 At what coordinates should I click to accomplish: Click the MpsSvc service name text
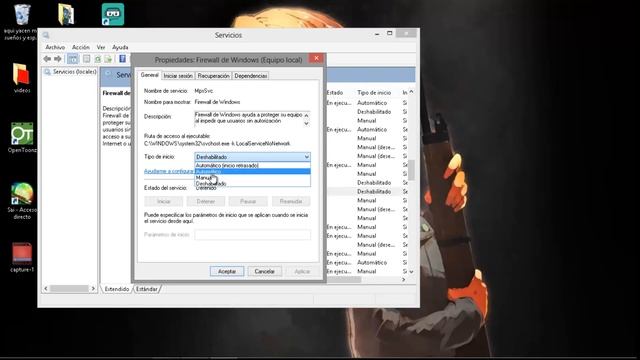tap(204, 91)
